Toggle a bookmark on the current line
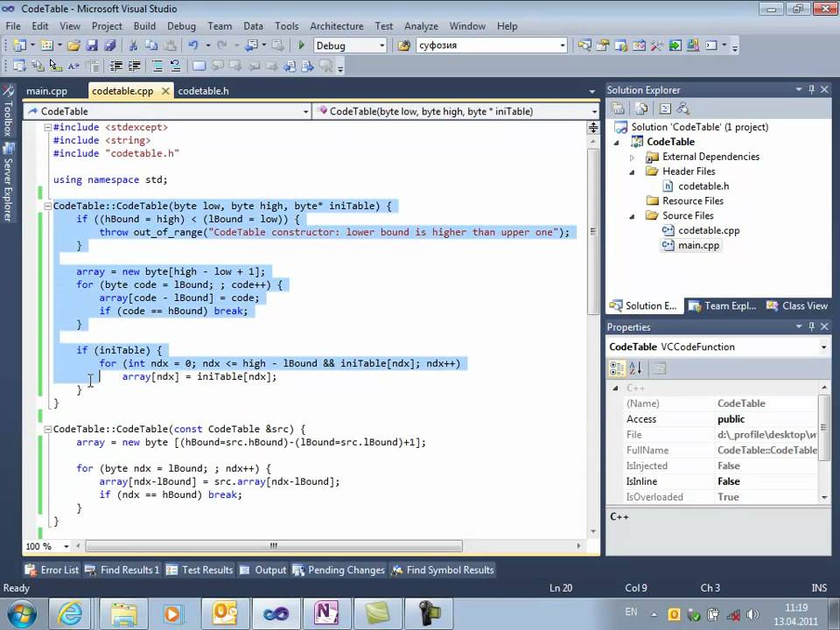This screenshot has height=630, width=840. pyautogui.click(x=199, y=66)
